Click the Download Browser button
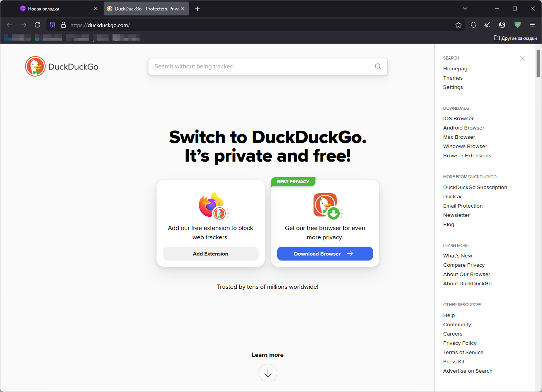The height and width of the screenshot is (392, 542). [325, 254]
